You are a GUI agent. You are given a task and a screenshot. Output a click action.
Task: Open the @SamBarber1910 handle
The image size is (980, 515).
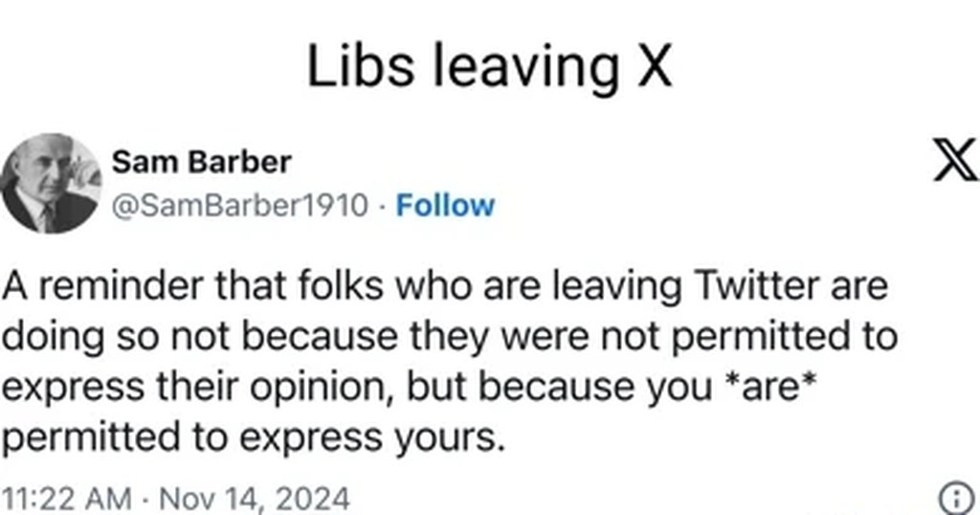240,205
